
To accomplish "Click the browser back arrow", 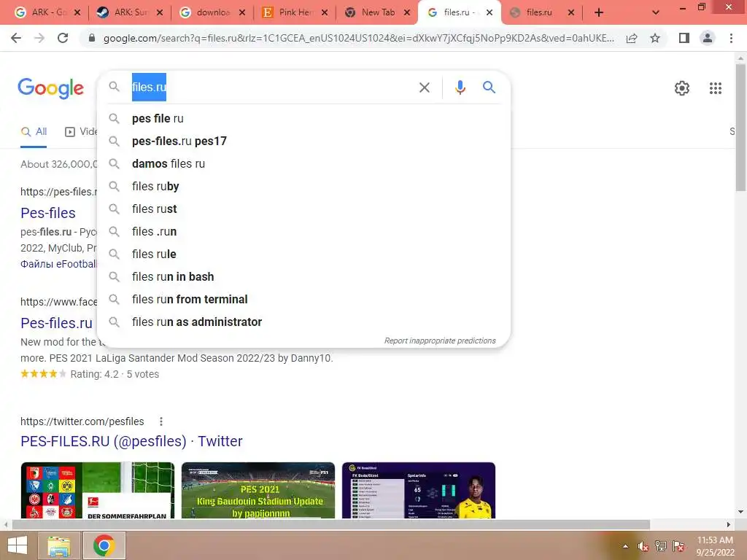I will pyautogui.click(x=16, y=38).
